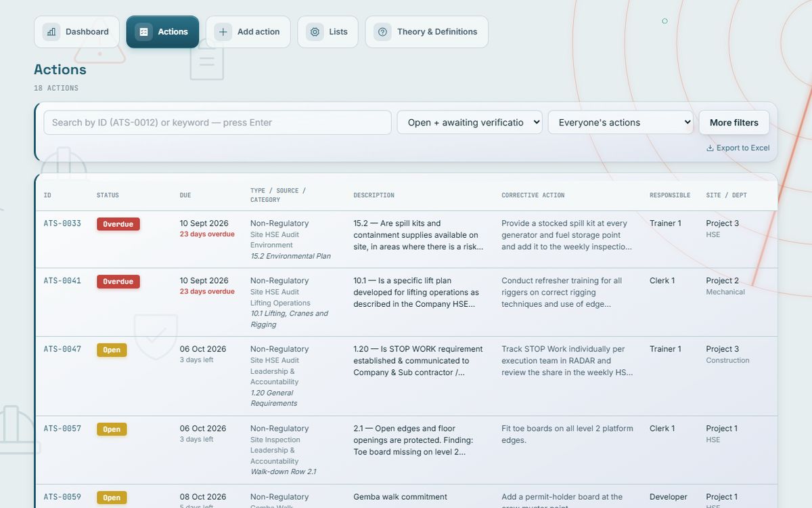Open the Everyone's actions dropdown
The image size is (812, 508).
[621, 123]
